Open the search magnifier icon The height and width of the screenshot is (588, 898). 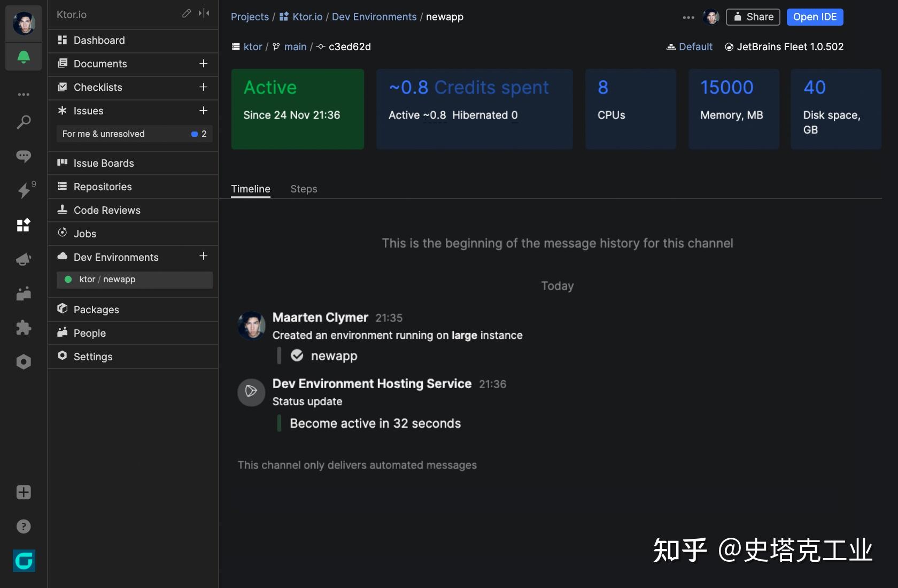coord(24,122)
